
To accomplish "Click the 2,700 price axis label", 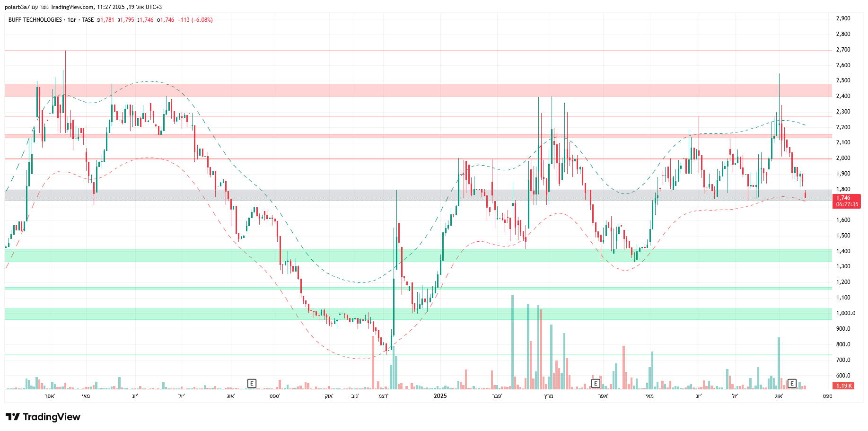I will (843, 50).
